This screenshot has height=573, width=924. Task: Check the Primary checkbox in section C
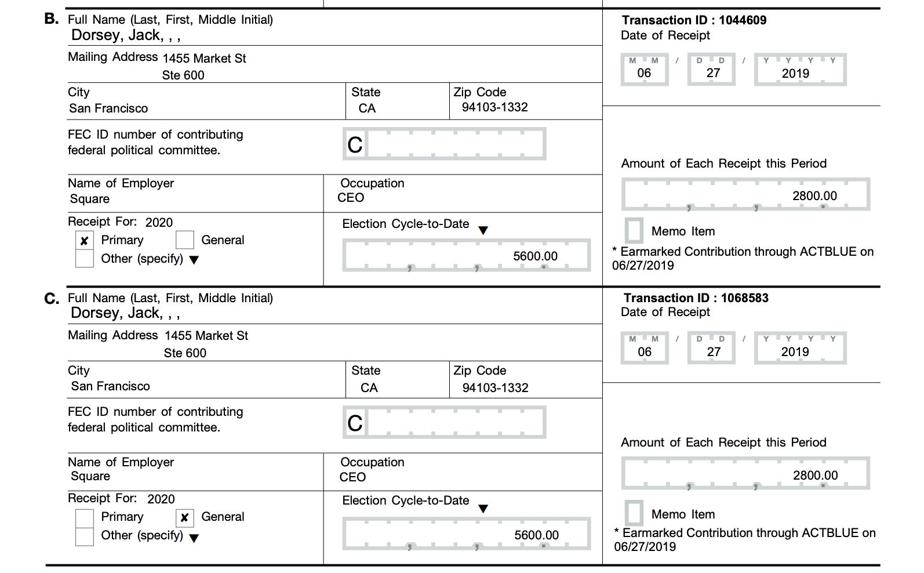coord(85,517)
